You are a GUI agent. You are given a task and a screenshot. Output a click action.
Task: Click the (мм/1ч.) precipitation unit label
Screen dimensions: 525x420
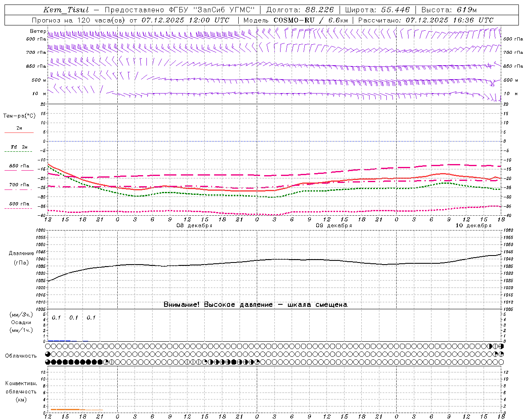tap(21, 330)
